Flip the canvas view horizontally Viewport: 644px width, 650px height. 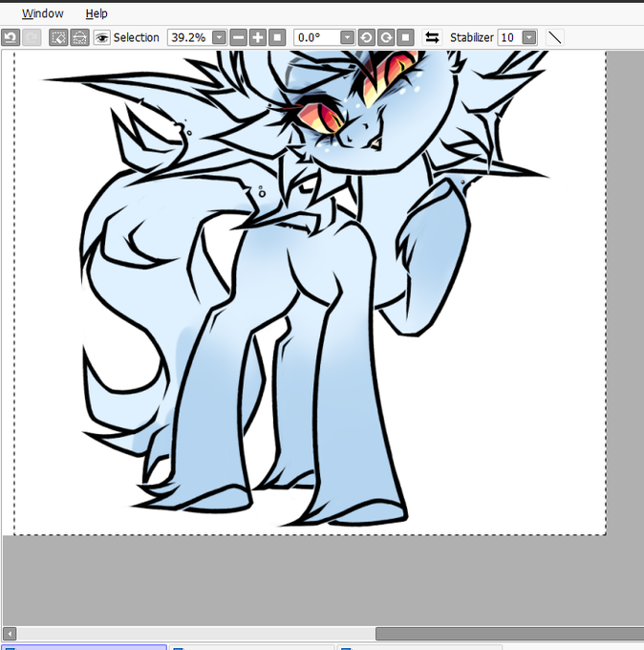(x=432, y=37)
